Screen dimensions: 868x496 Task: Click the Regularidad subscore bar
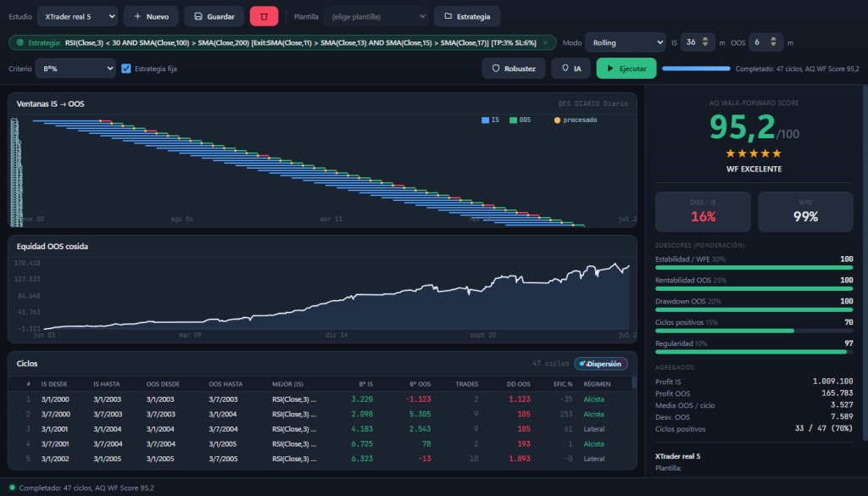[x=754, y=352]
